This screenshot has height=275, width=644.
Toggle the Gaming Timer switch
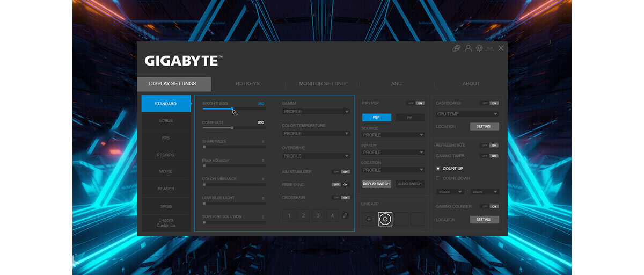(489, 156)
